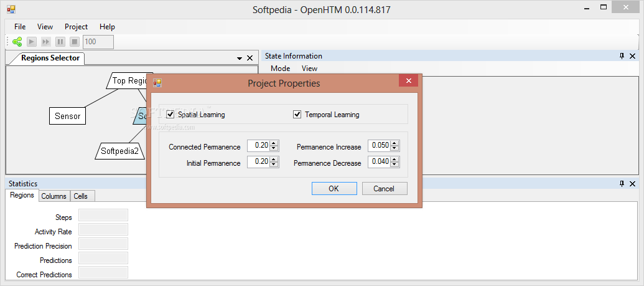Click the Correct Predictions statistics field

(103, 273)
